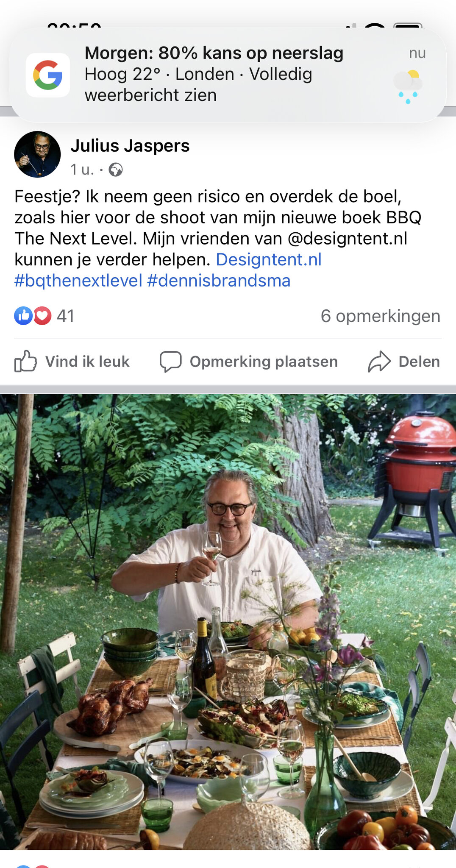Open the 6 opmerkingen comments
Image resolution: width=456 pixels, height=868 pixels.
(381, 316)
